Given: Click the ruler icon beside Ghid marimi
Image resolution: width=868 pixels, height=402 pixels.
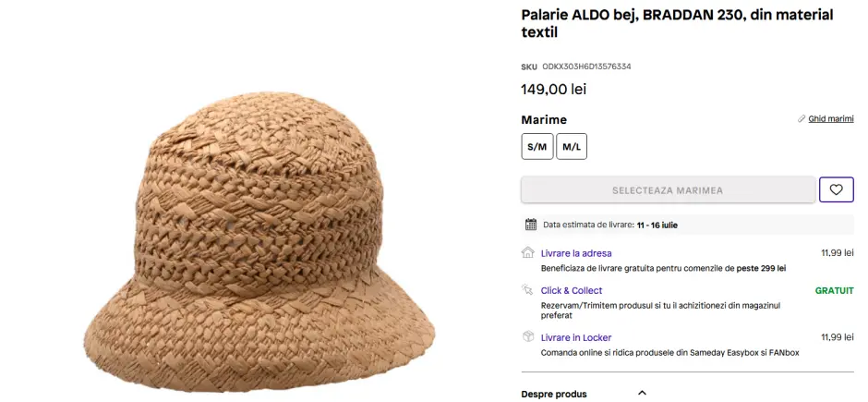Looking at the screenshot, I should click(802, 119).
